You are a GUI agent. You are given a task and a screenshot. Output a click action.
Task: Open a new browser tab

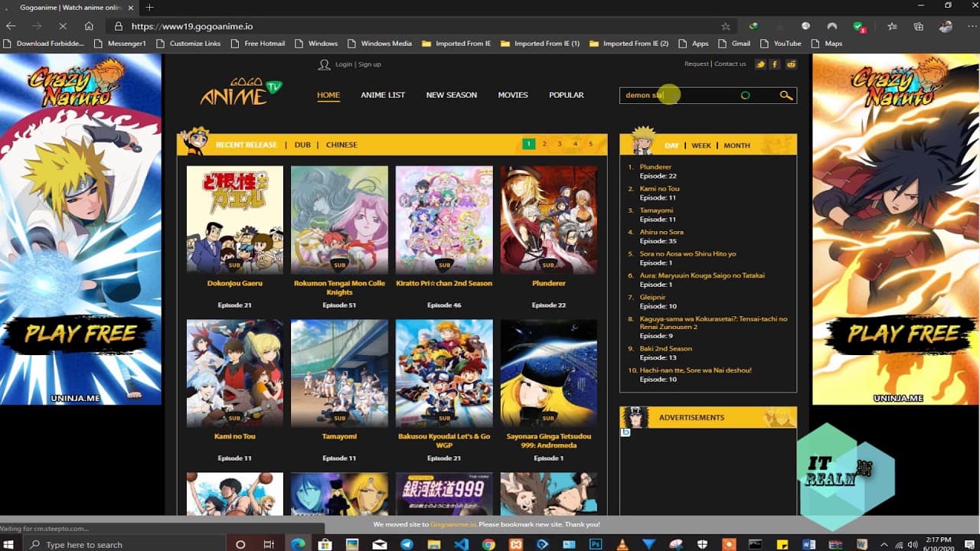pos(150,7)
